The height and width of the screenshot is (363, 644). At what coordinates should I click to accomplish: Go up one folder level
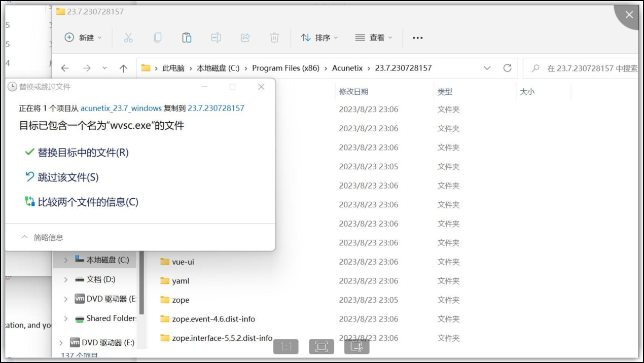click(123, 68)
